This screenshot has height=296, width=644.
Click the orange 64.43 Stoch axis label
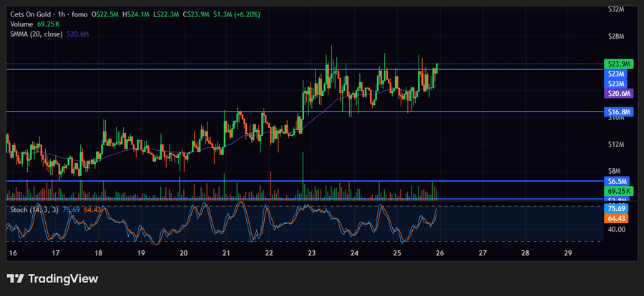pyautogui.click(x=617, y=218)
